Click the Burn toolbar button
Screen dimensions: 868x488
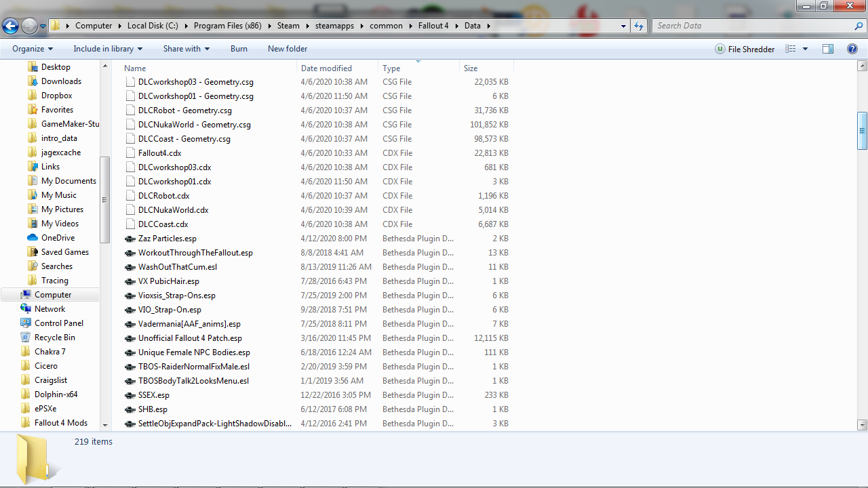pos(239,49)
